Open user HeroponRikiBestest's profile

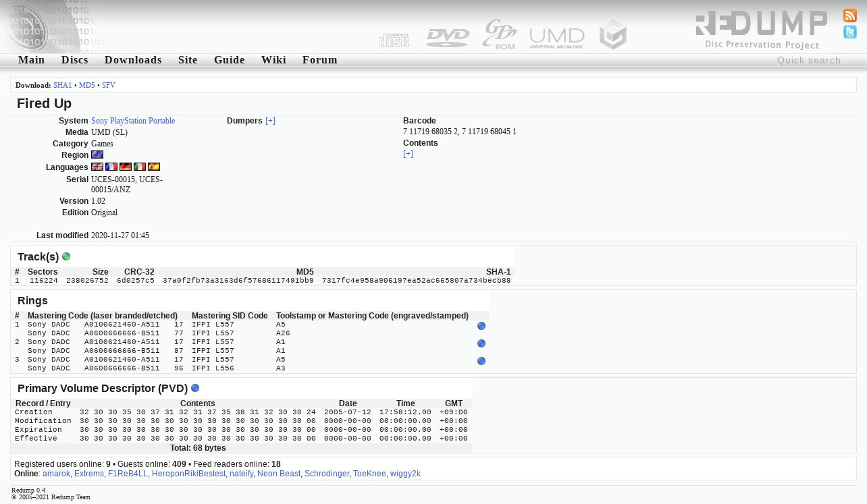click(x=188, y=474)
